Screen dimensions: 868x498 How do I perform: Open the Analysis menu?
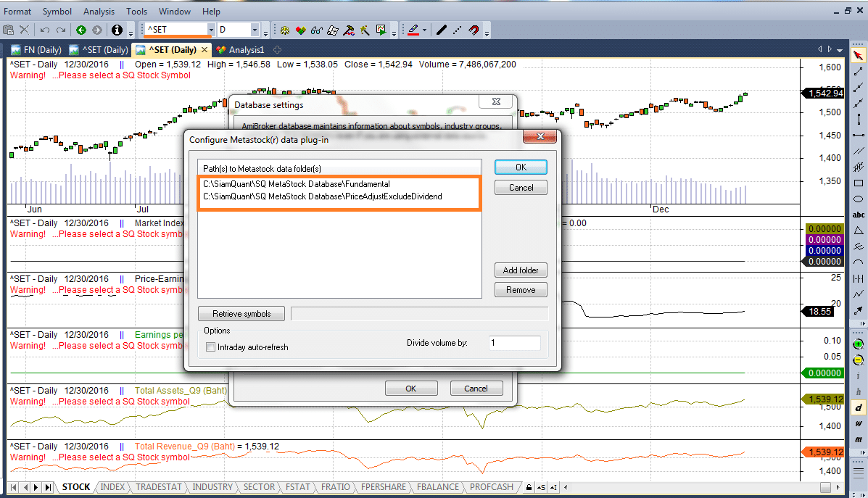[99, 12]
